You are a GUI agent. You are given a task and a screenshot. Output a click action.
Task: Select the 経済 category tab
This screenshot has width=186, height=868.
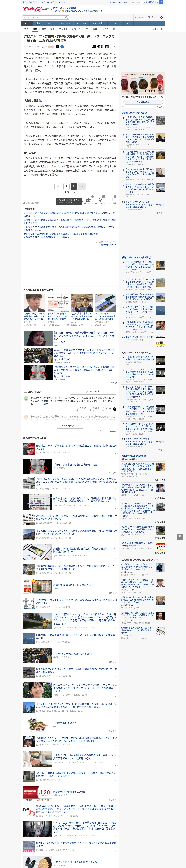52,29
